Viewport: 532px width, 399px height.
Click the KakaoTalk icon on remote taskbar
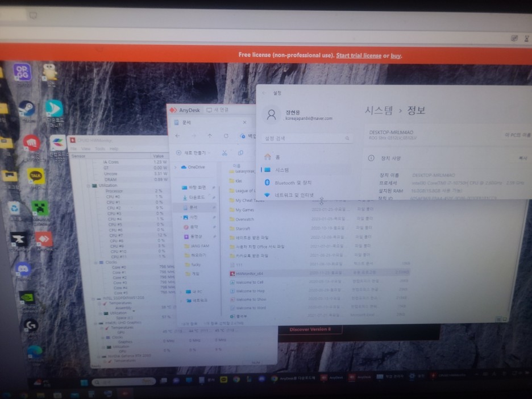[x=223, y=380]
